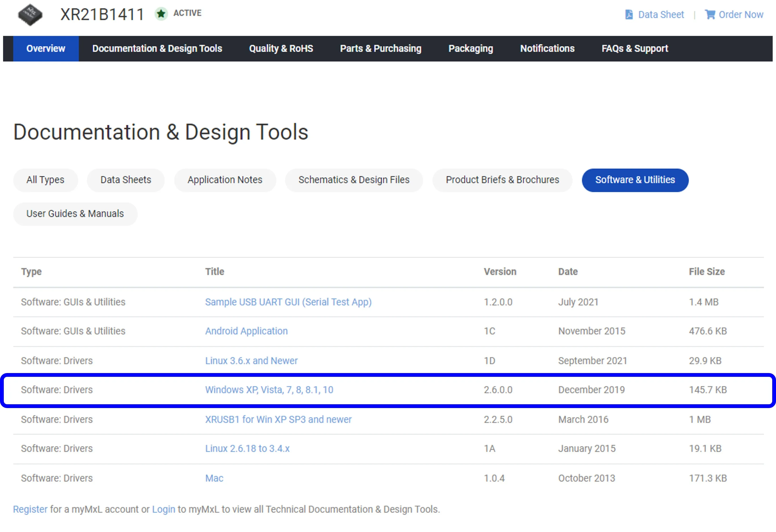
Task: Click the Data Sheet PDF icon
Action: [x=629, y=15]
